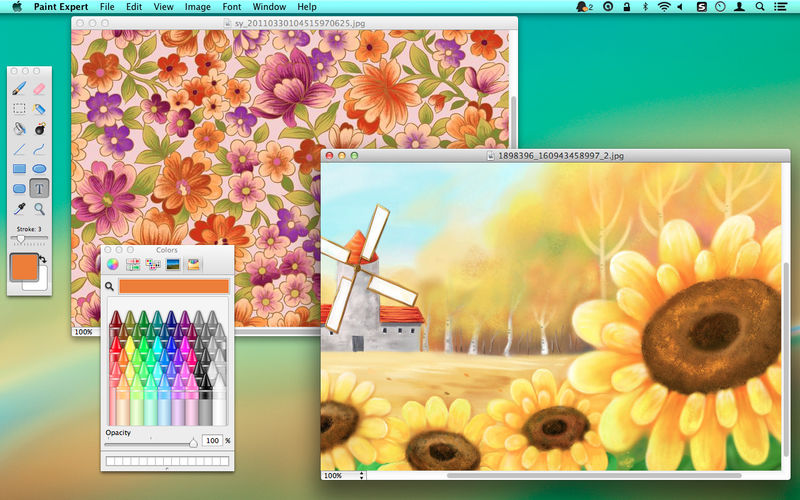Open 100% zoom popup in sunflower window

point(343,476)
